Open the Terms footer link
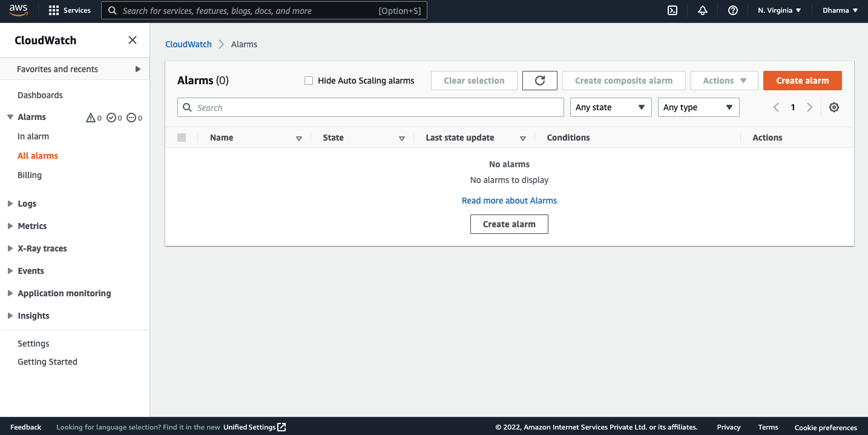The height and width of the screenshot is (435, 868). tap(768, 427)
